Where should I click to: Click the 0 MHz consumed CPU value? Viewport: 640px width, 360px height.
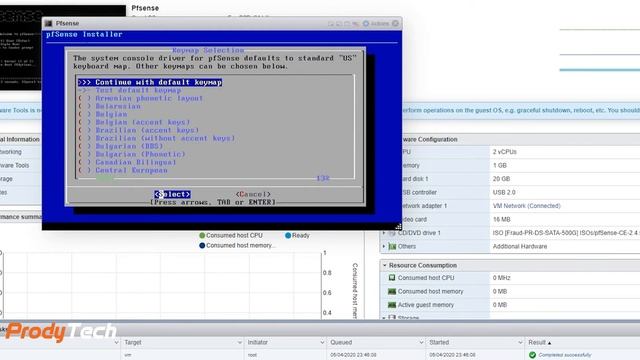[501, 278]
